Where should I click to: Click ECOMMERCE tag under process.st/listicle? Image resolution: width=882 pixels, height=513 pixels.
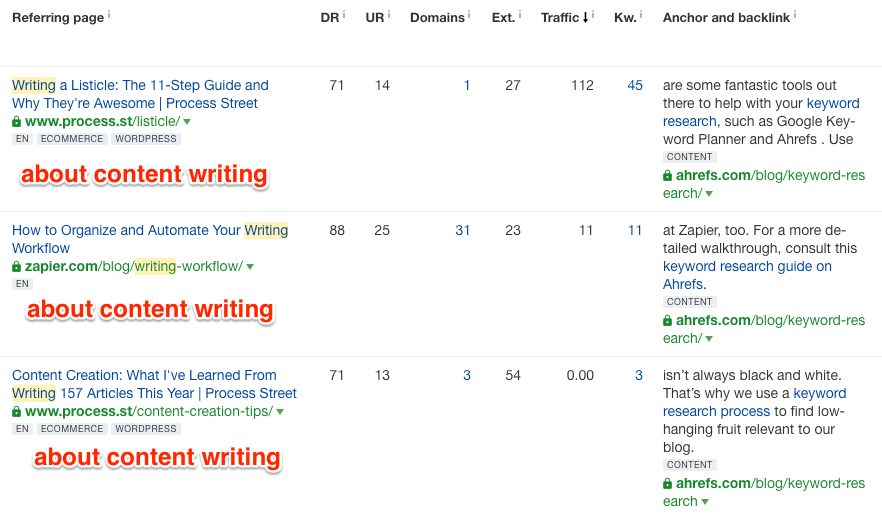[72, 140]
